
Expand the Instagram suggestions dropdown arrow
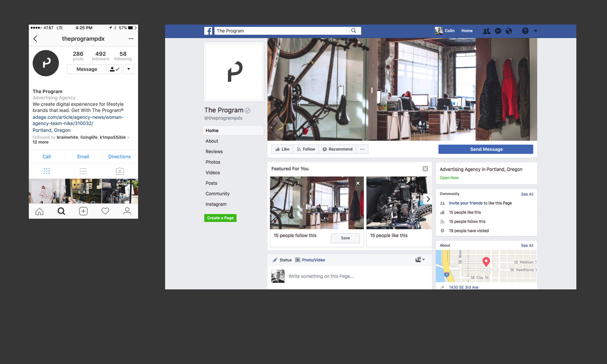click(x=129, y=69)
